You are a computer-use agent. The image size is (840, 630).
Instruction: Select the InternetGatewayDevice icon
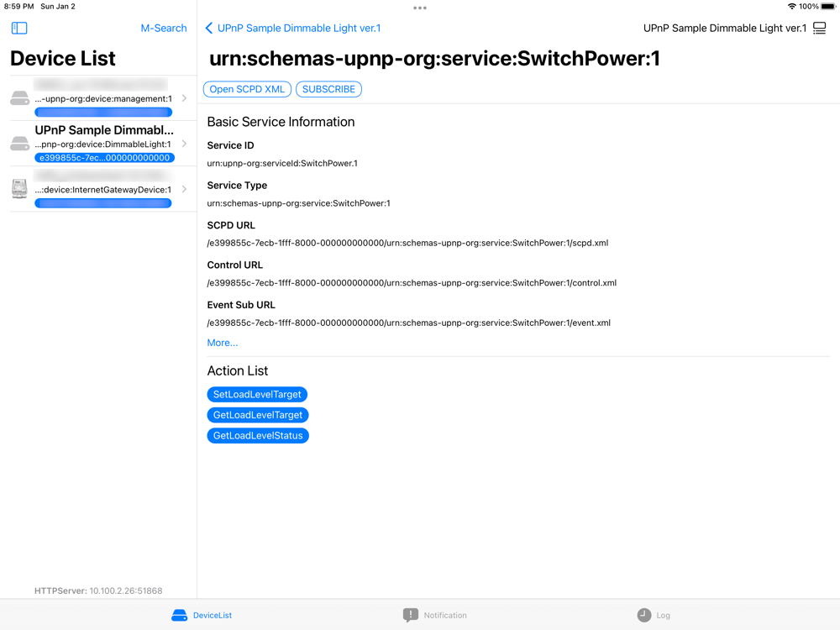click(x=20, y=188)
